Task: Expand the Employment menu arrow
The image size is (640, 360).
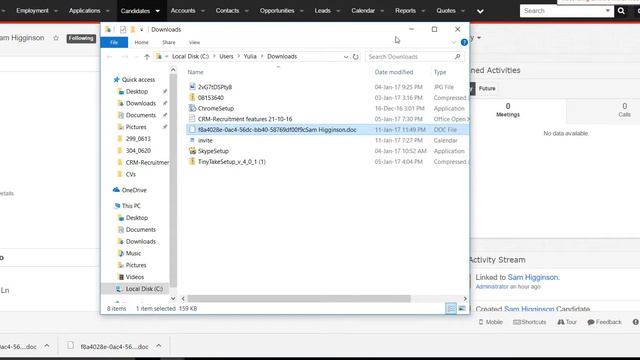Action: 56,11
